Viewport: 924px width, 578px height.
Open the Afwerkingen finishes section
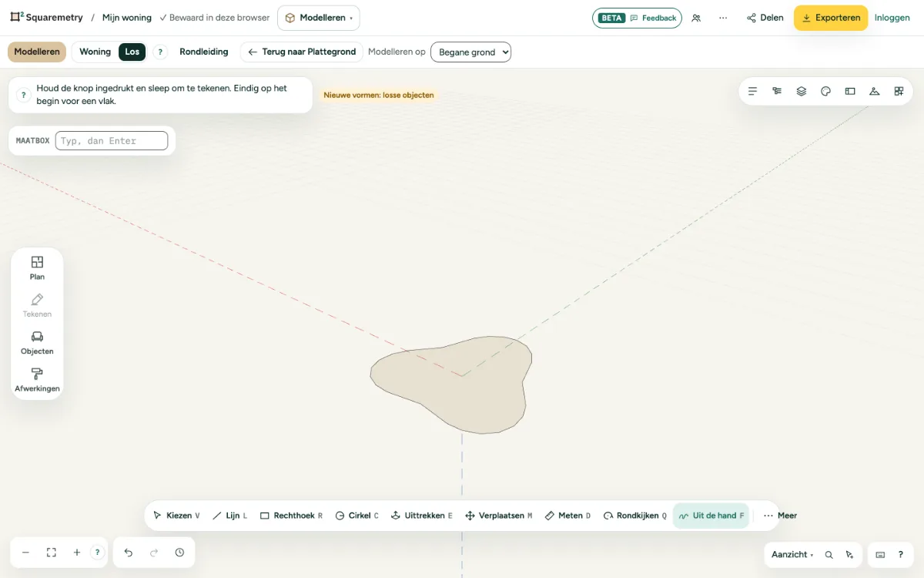coord(37,380)
